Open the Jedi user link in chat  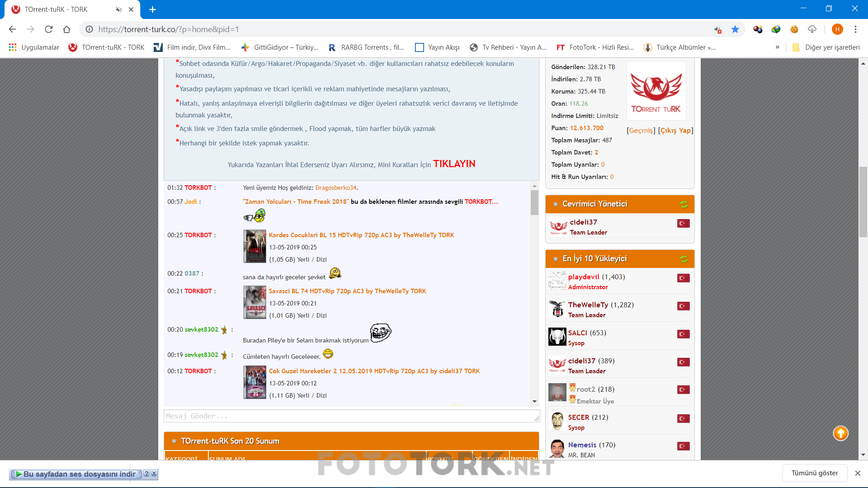pyautogui.click(x=190, y=202)
